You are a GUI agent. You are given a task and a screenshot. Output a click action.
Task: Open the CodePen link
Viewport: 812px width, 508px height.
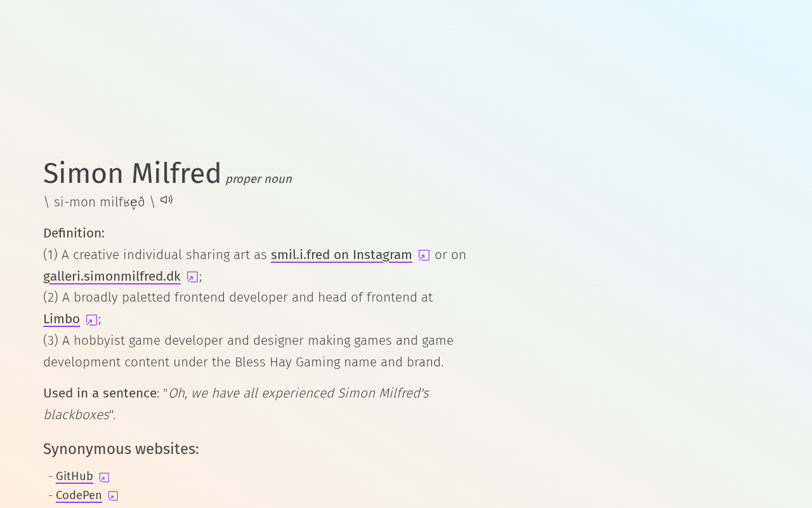(x=79, y=495)
